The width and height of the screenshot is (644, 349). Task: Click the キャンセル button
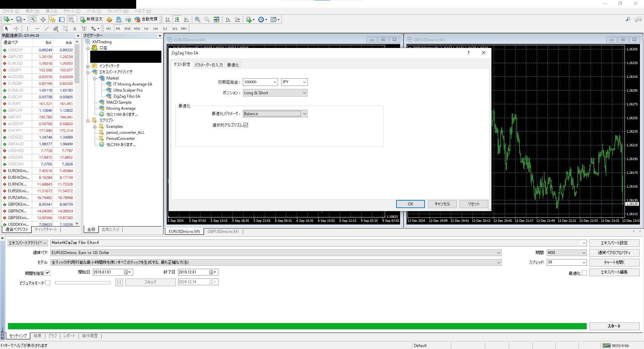coord(442,204)
